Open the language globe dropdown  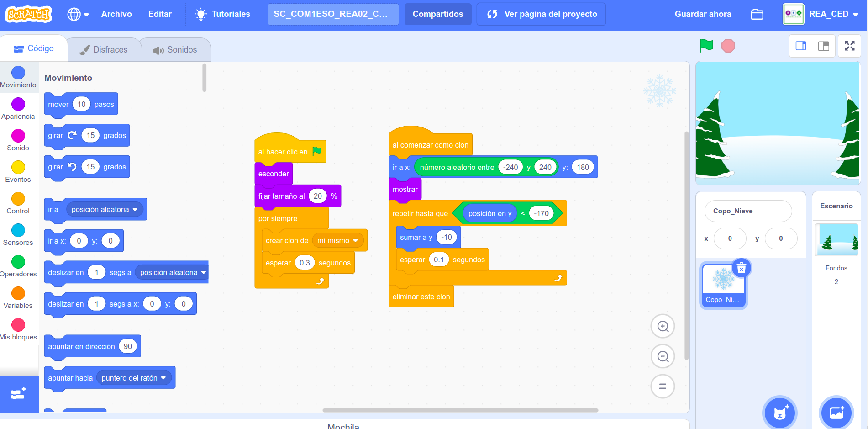[78, 14]
